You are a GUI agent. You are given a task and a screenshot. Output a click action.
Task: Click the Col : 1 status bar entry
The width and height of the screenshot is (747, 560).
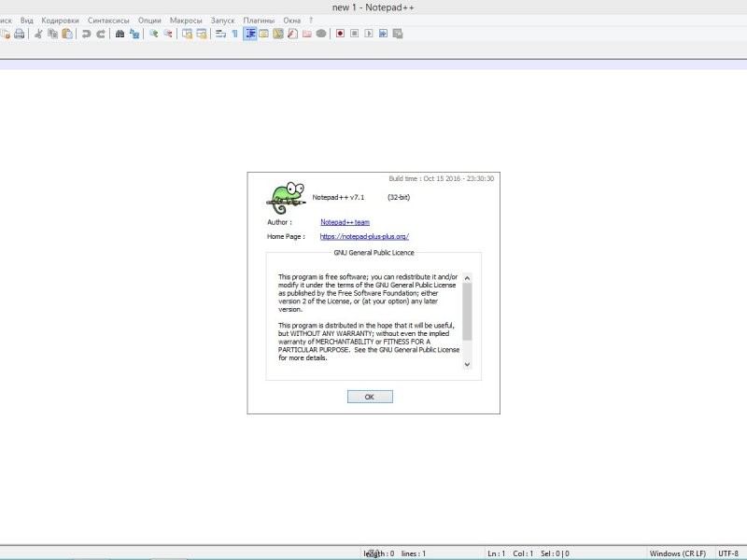pos(523,553)
